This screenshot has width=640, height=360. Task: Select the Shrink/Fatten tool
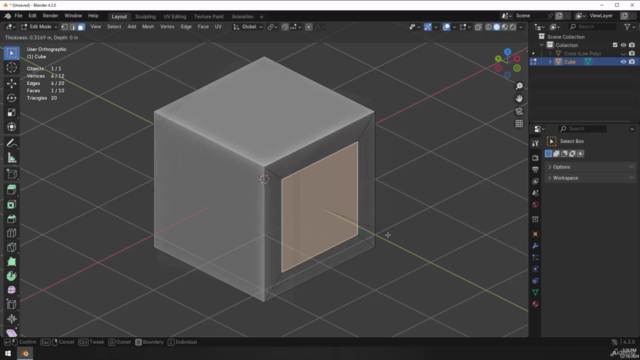click(11, 319)
